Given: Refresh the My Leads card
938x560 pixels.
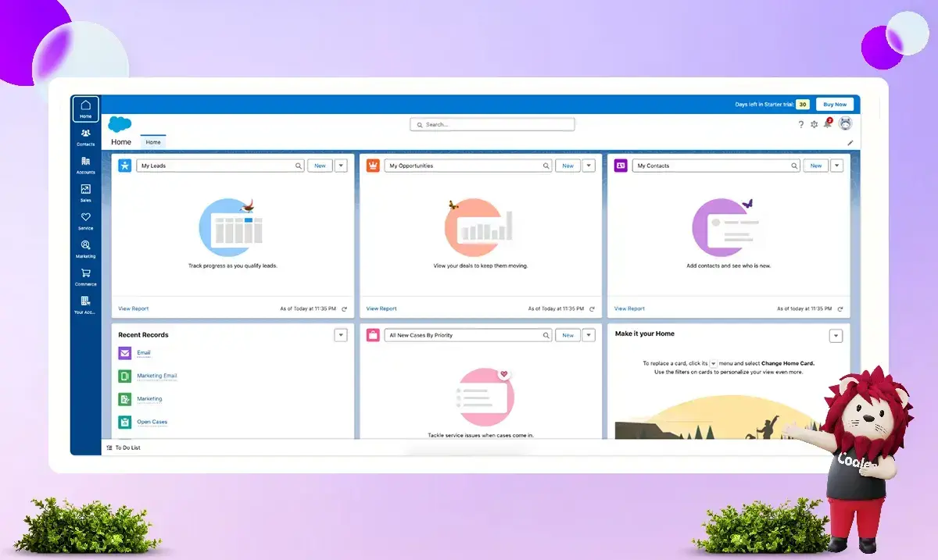Looking at the screenshot, I should point(344,309).
